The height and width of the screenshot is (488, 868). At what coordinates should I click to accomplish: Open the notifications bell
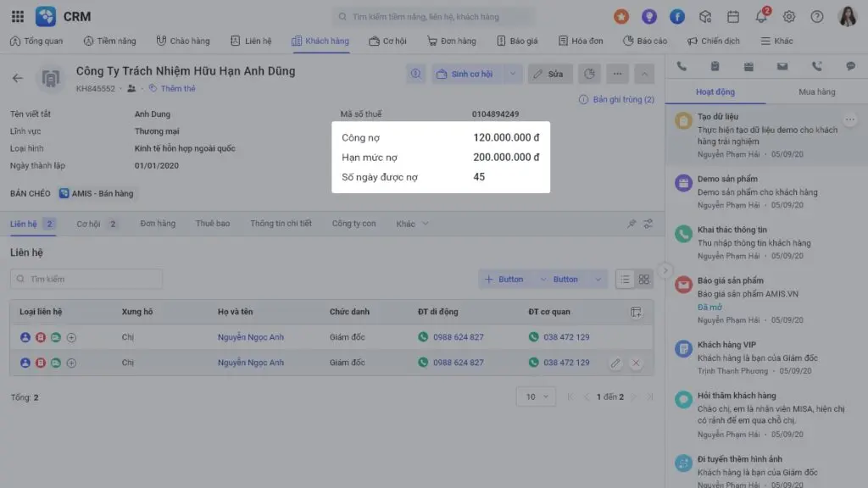[761, 16]
